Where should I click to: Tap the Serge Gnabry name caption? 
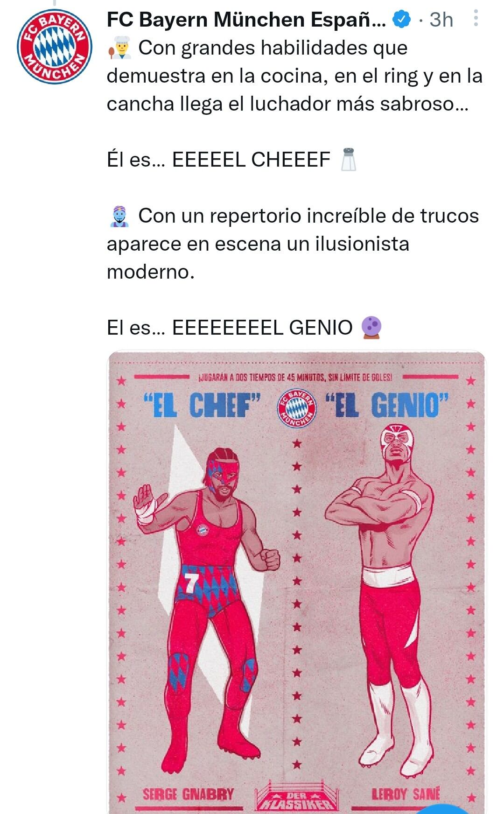tap(189, 794)
